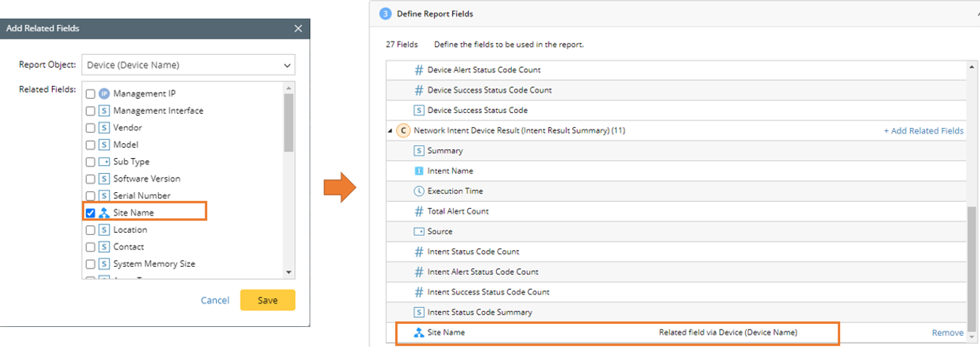Click the Site Name hierarchy icon in dialog

(104, 213)
